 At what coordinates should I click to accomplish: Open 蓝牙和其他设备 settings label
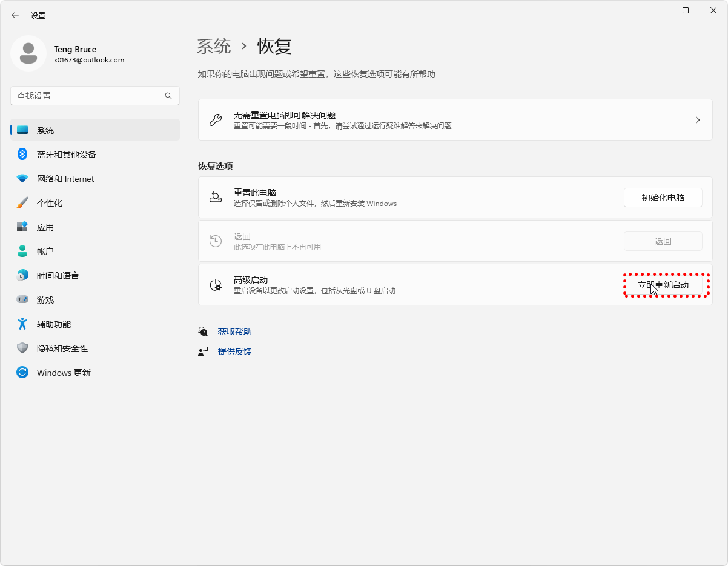[x=67, y=155]
